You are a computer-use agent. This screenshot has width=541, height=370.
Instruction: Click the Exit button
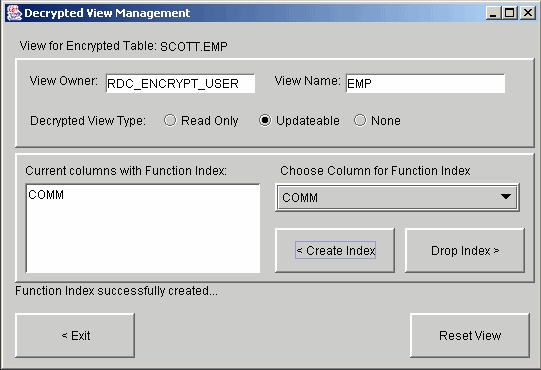pyautogui.click(x=75, y=335)
